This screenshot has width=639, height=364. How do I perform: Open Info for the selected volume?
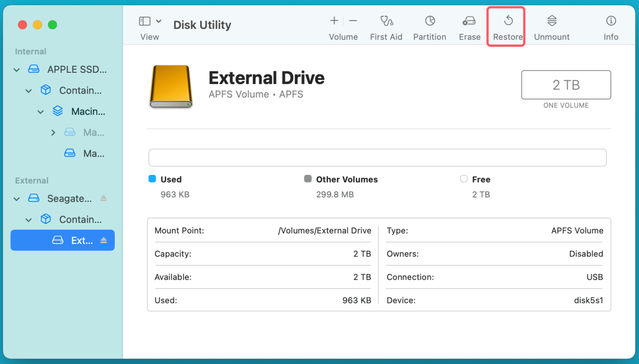click(611, 25)
